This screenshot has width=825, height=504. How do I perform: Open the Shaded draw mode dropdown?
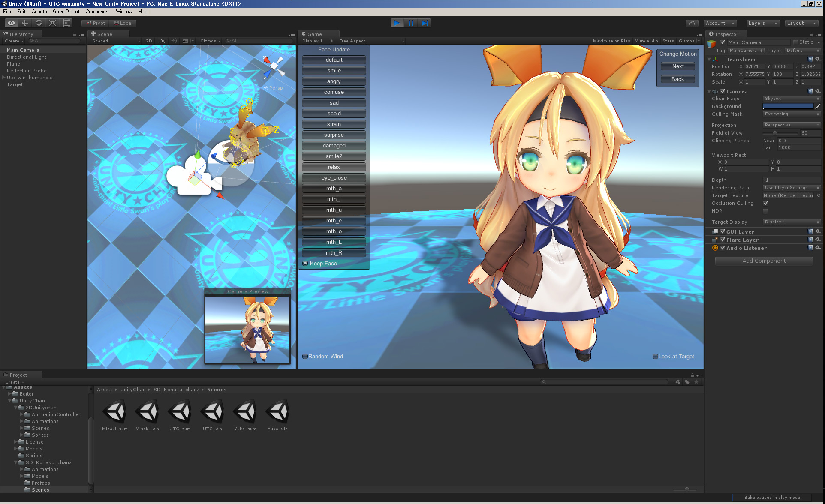click(x=116, y=41)
